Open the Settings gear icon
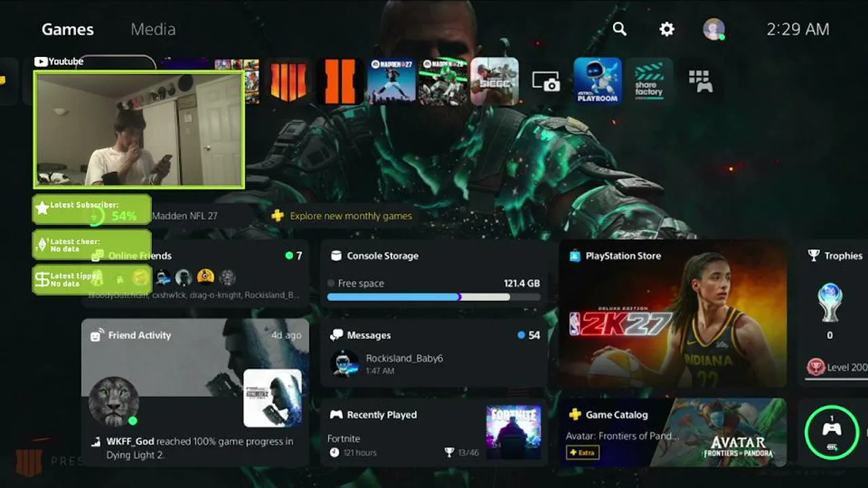Image resolution: width=868 pixels, height=488 pixels. tap(667, 29)
